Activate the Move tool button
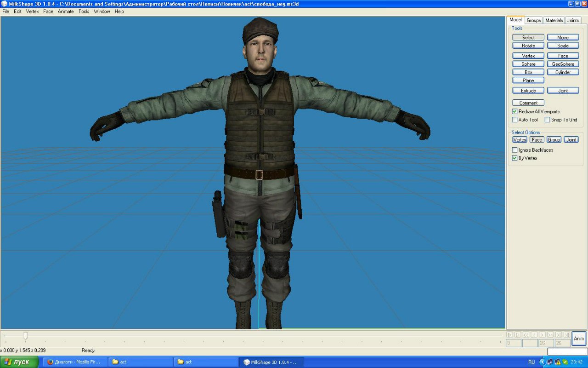 563,37
